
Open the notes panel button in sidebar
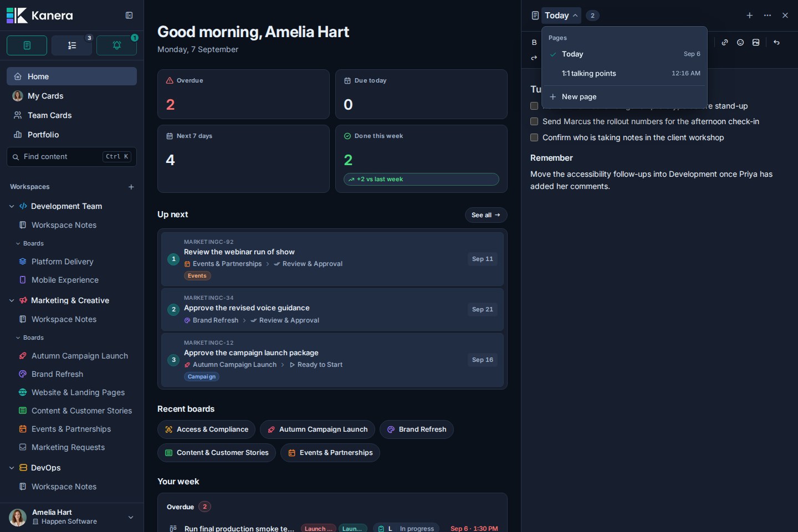pyautogui.click(x=27, y=45)
